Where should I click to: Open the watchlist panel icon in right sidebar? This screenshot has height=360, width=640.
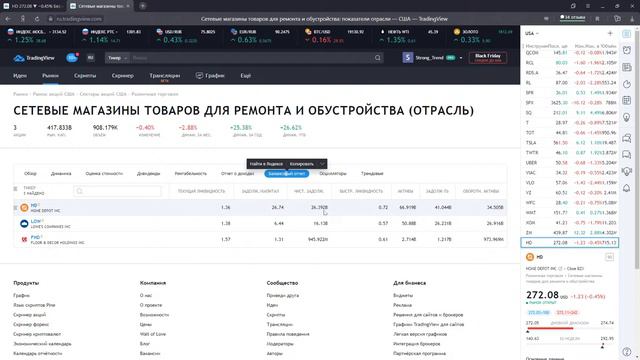[x=627, y=34]
